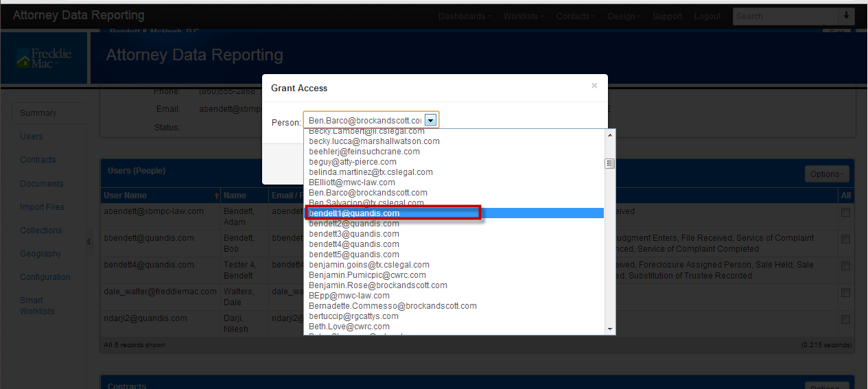The height and width of the screenshot is (389, 868).
Task: Select becky.lucca@marshallwatson.com option
Action: (454, 141)
